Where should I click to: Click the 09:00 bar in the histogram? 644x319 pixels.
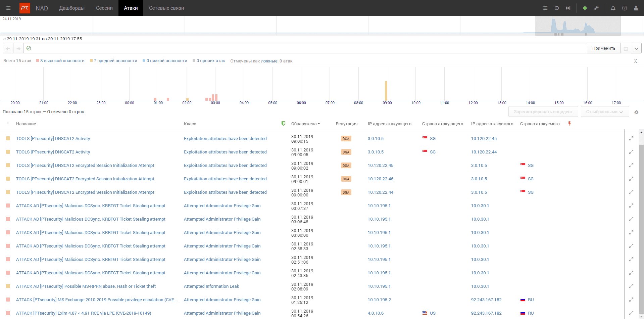click(386, 91)
